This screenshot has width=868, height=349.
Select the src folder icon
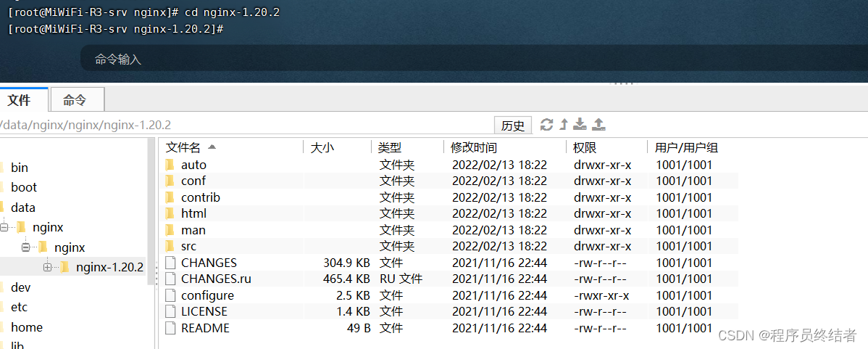pos(170,246)
